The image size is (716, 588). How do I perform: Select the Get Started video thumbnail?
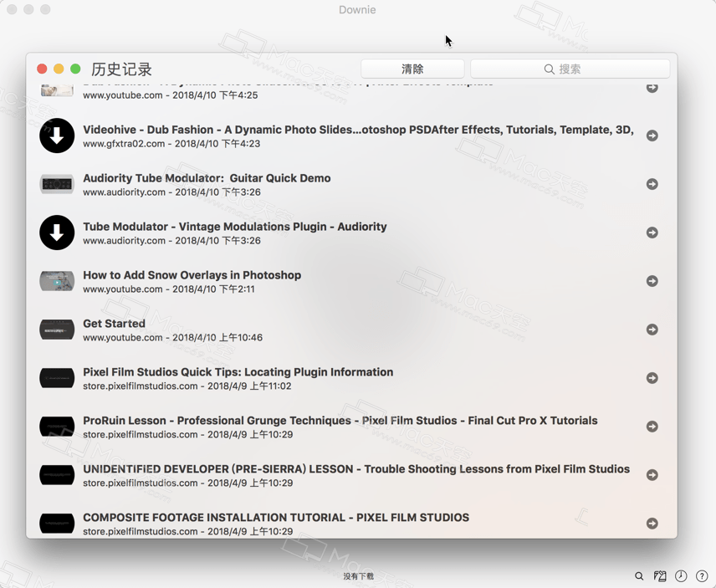[x=57, y=330]
